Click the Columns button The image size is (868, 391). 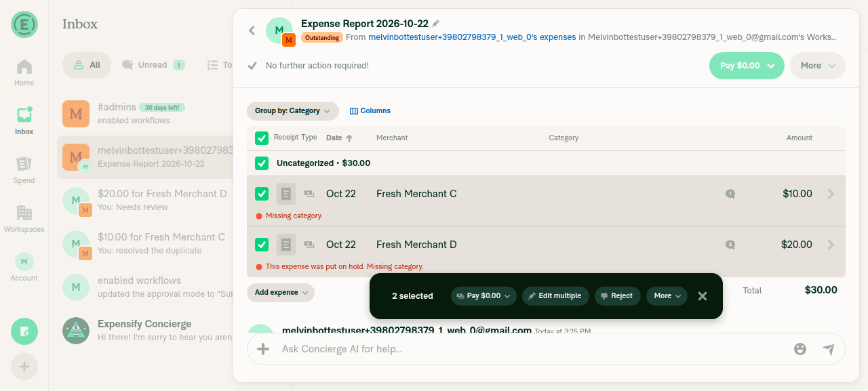pyautogui.click(x=370, y=111)
